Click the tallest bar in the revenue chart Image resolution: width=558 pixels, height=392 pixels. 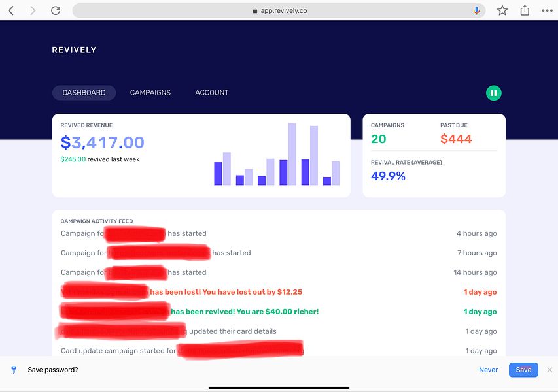[292, 154]
